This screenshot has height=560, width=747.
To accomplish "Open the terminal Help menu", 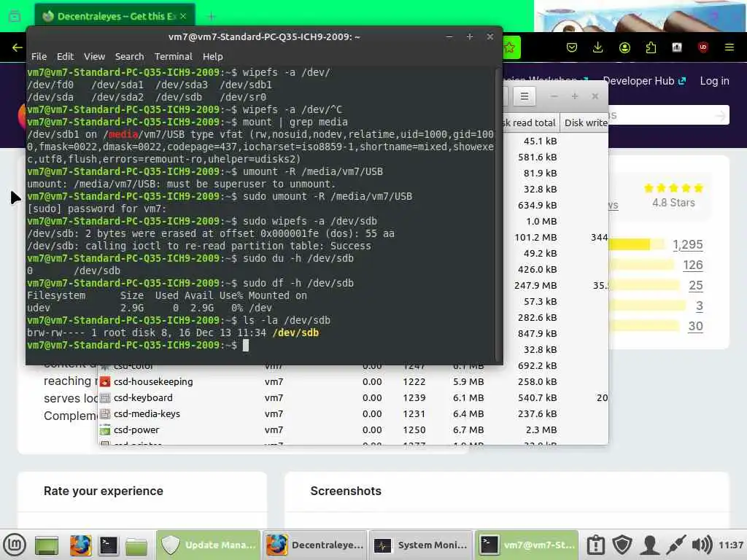I will click(212, 56).
